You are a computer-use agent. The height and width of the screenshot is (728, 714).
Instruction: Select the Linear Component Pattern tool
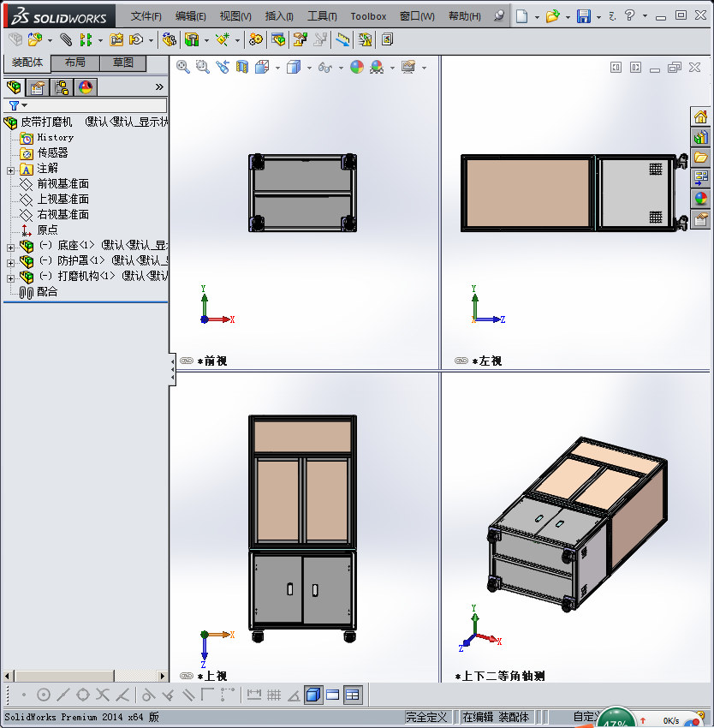[x=86, y=39]
